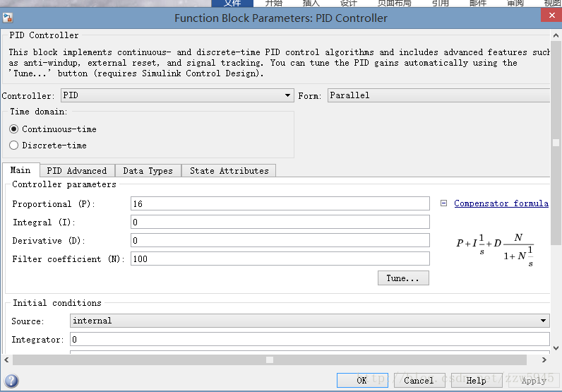Click the vertical scrollbar thumb
The width and height of the screenshot is (562, 392).
[x=556, y=143]
